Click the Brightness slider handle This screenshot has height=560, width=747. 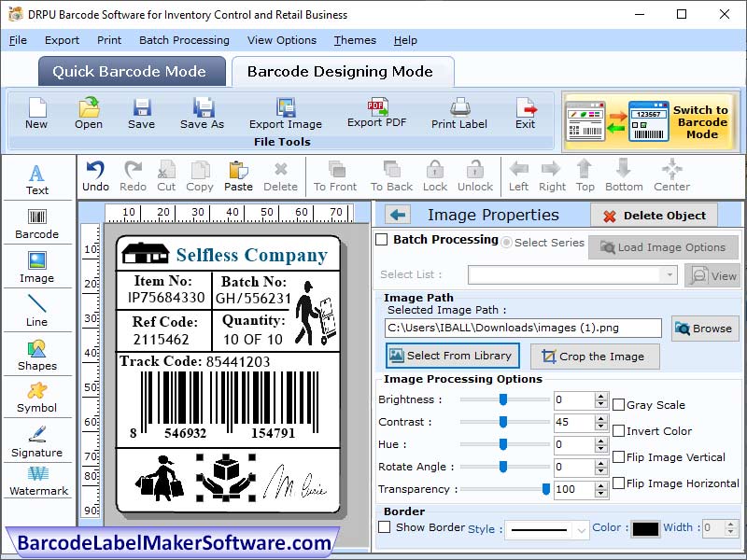click(x=503, y=399)
